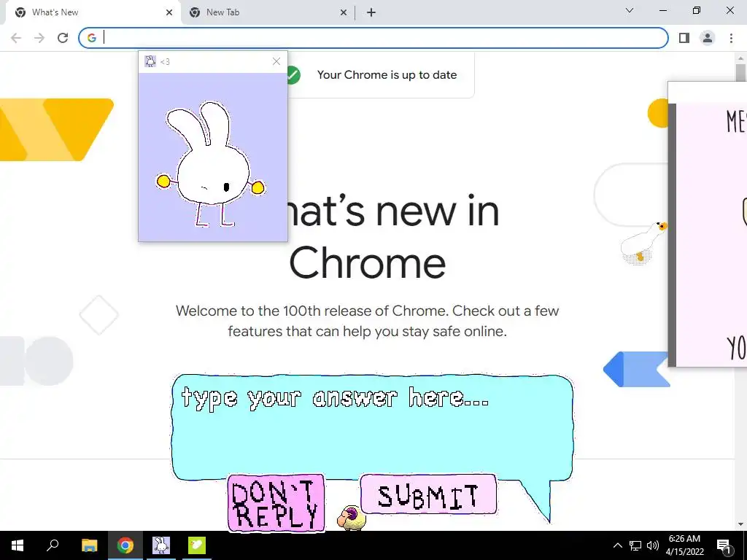Viewport: 747px width, 560px height.
Task: Open Chrome three-dot menu
Action: 731,38
